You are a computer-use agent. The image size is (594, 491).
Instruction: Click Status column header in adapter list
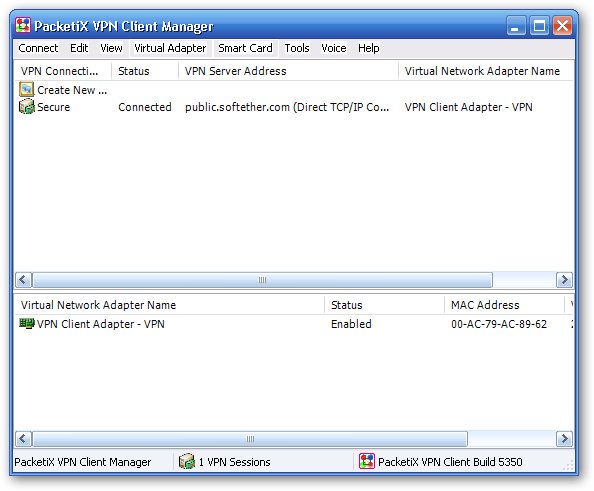(384, 305)
